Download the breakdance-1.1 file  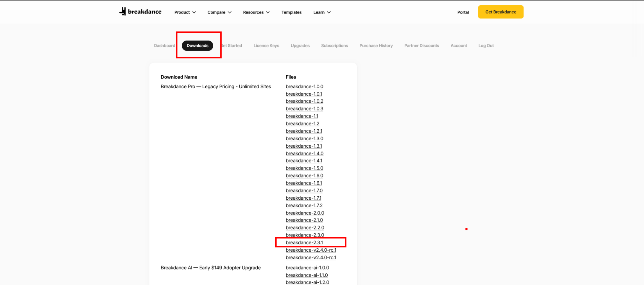pos(302,116)
